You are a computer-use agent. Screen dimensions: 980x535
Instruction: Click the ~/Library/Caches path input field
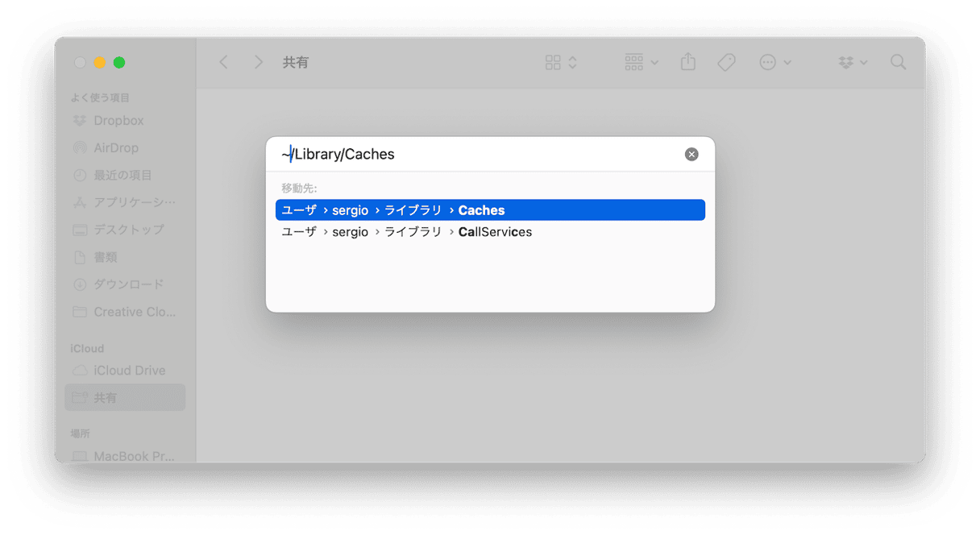click(x=475, y=154)
